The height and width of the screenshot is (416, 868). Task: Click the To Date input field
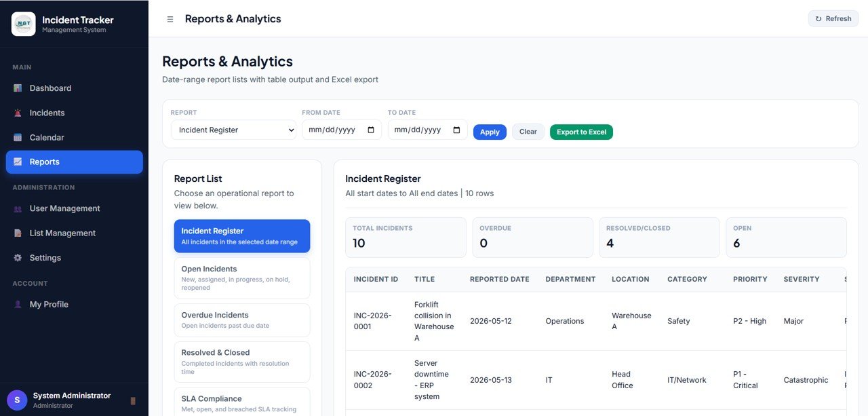(427, 130)
